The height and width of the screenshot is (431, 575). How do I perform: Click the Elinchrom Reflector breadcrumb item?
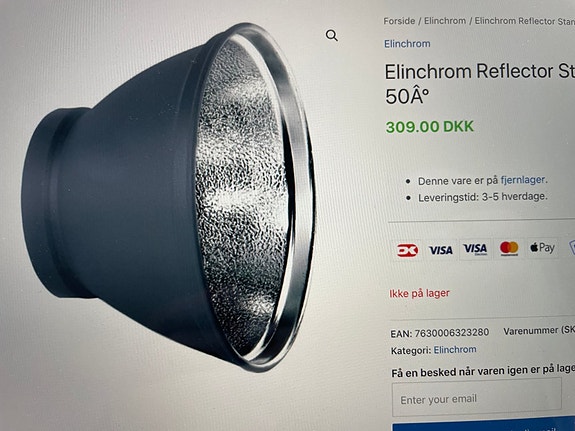click(x=525, y=21)
